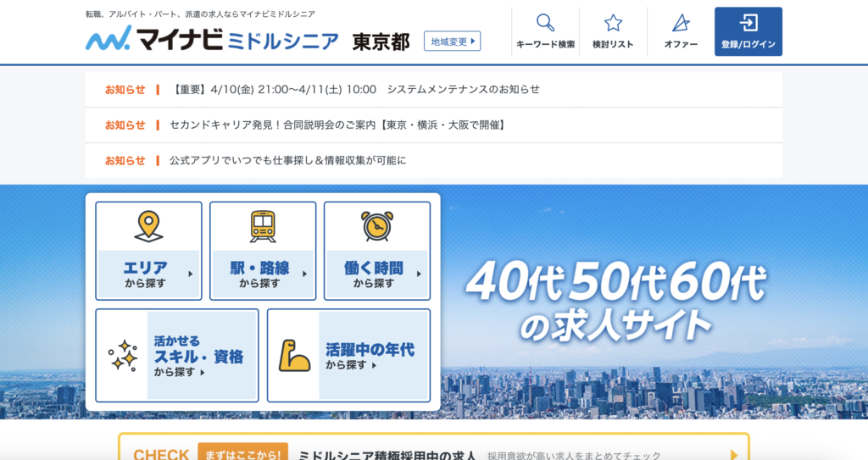The height and width of the screenshot is (460, 868).
Task: Click the keyword search magnifier icon
Action: point(545,23)
